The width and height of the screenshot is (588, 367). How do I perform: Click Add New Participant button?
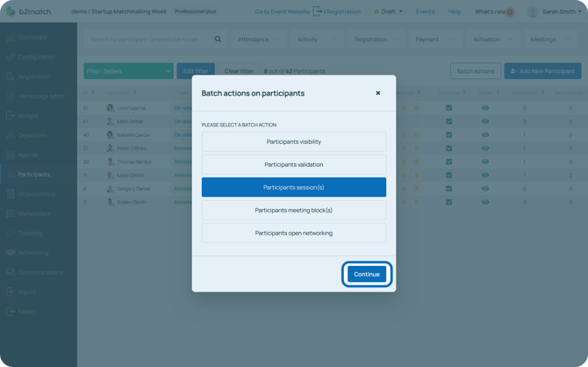(x=542, y=71)
